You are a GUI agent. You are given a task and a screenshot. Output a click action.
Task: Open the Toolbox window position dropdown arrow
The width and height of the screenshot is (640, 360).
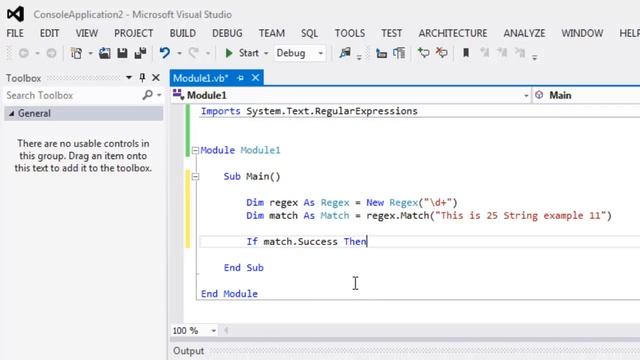click(129, 78)
